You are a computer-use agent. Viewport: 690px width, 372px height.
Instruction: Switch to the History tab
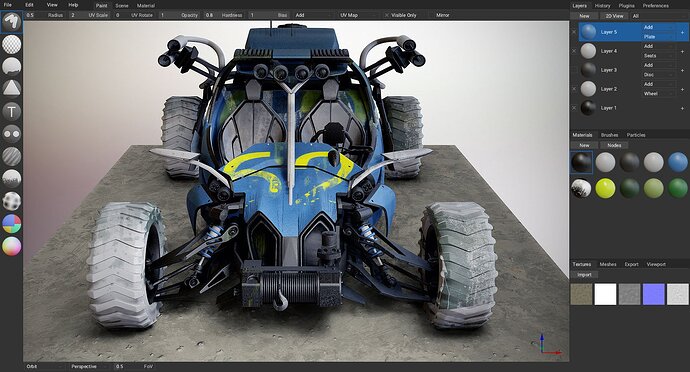tap(602, 6)
